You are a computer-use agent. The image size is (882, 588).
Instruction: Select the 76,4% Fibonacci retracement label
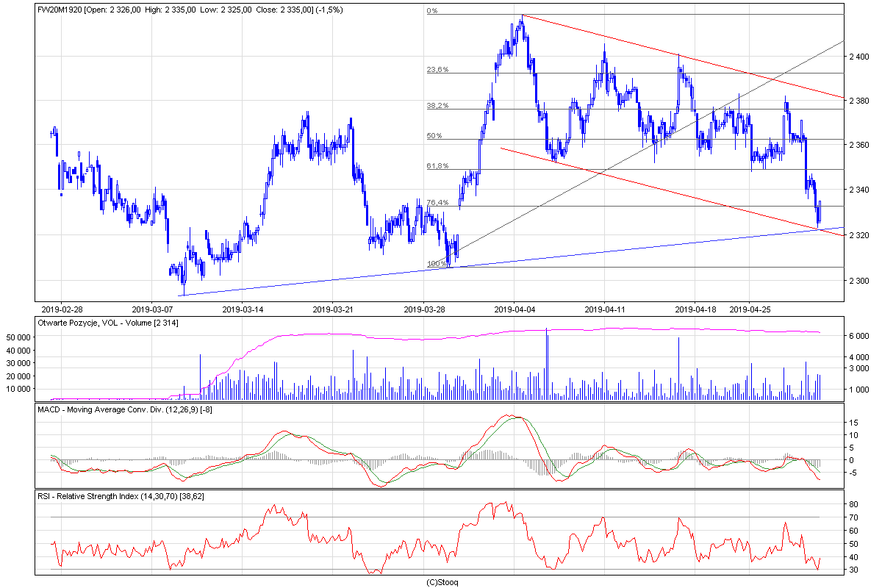click(437, 202)
